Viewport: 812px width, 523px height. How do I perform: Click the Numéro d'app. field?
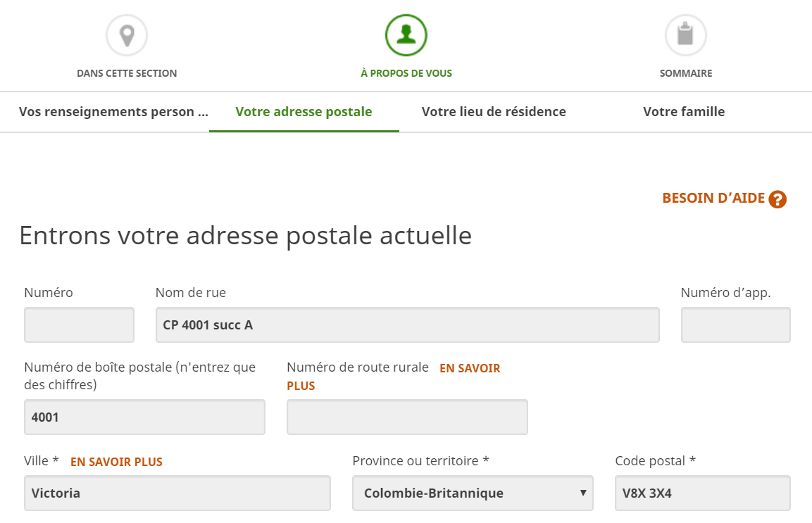pos(735,324)
